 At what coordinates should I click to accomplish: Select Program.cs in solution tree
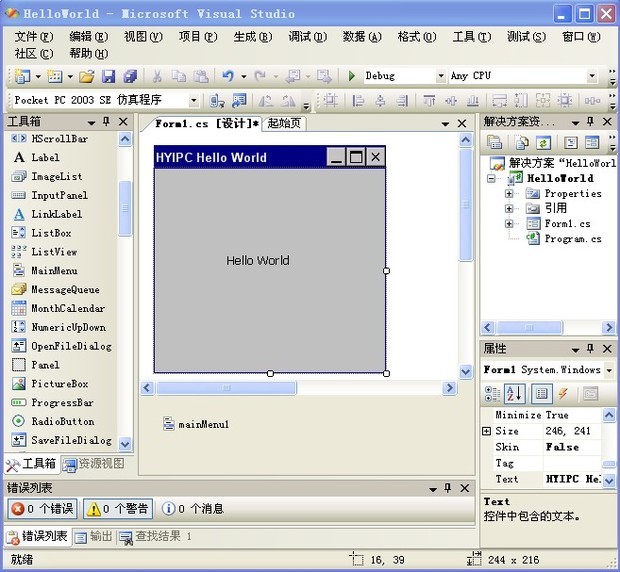[564, 239]
